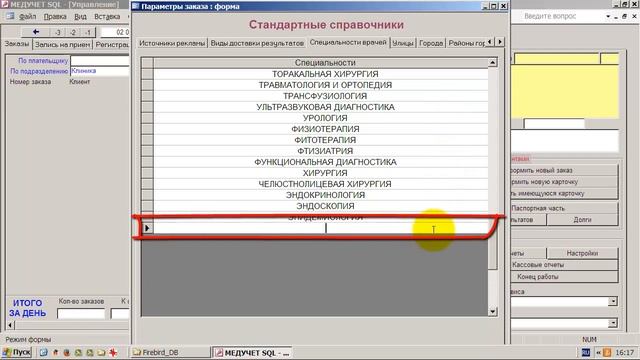Click the По плательщику input field

(100, 61)
